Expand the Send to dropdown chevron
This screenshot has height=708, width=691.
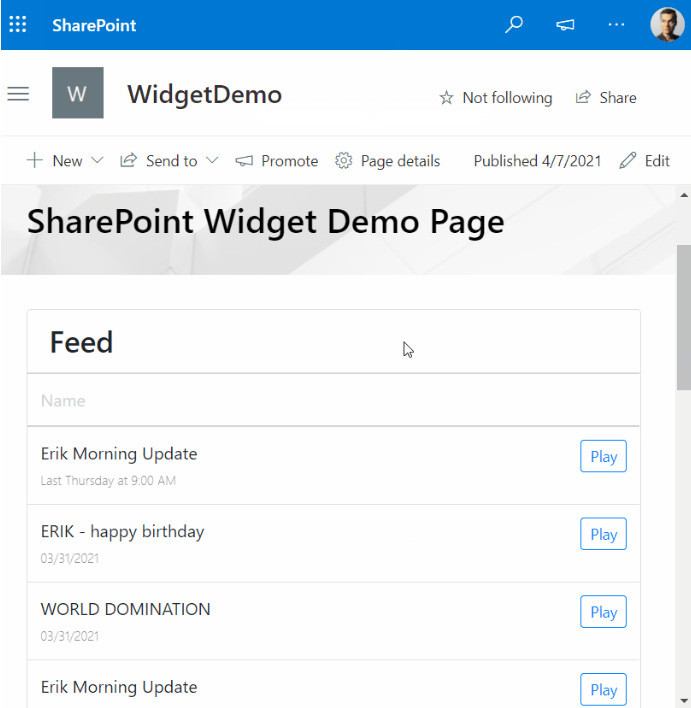pyautogui.click(x=212, y=160)
